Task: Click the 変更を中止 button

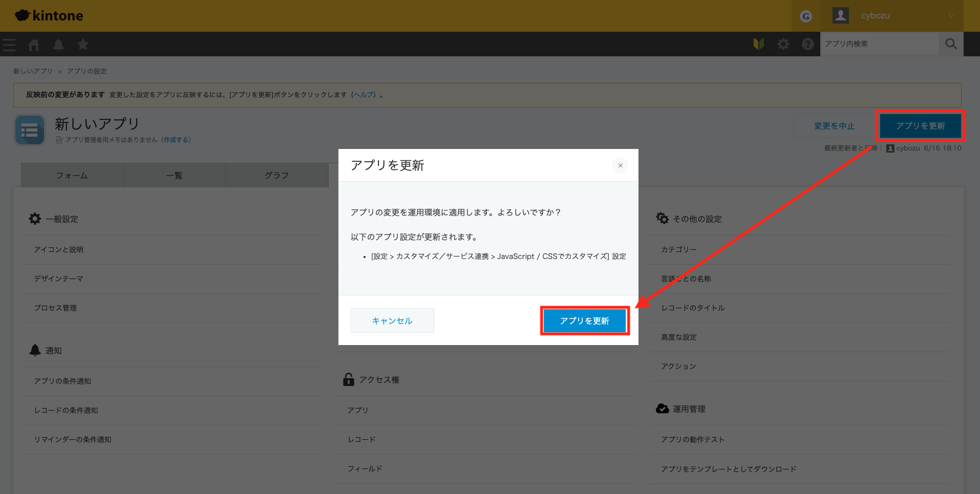Action: pyautogui.click(x=835, y=126)
